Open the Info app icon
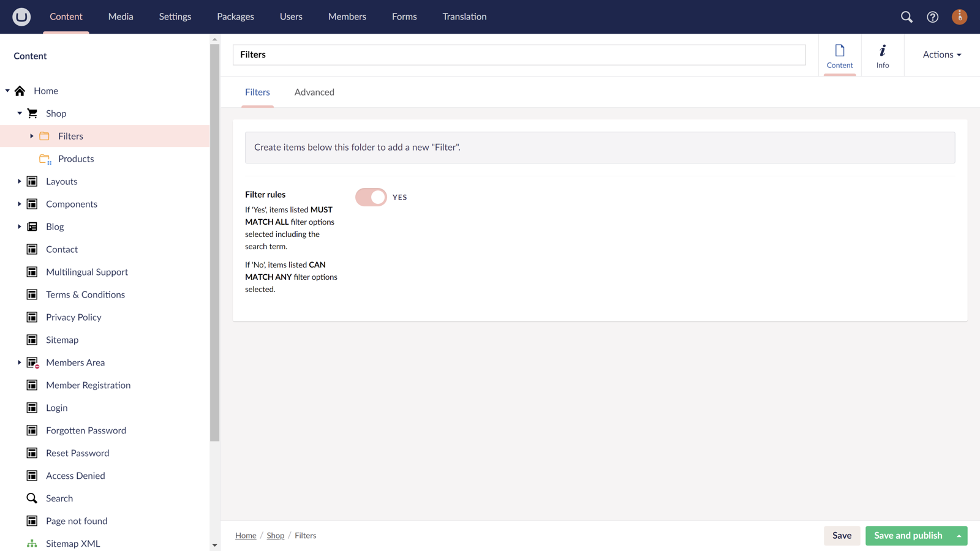 (882, 56)
